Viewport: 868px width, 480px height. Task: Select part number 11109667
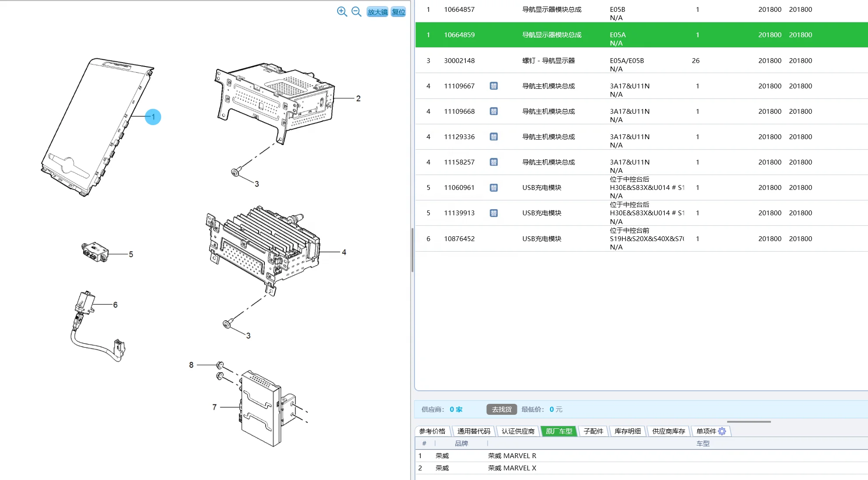click(x=459, y=86)
